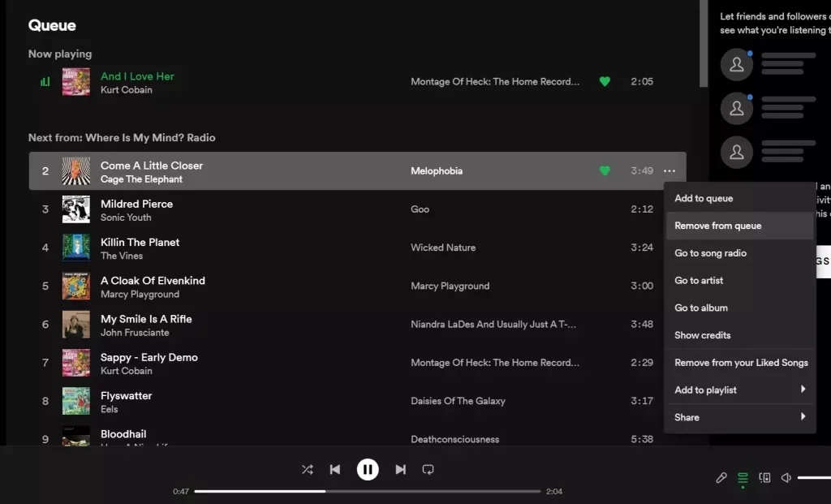Mute the volume speaker icon

pos(786,477)
